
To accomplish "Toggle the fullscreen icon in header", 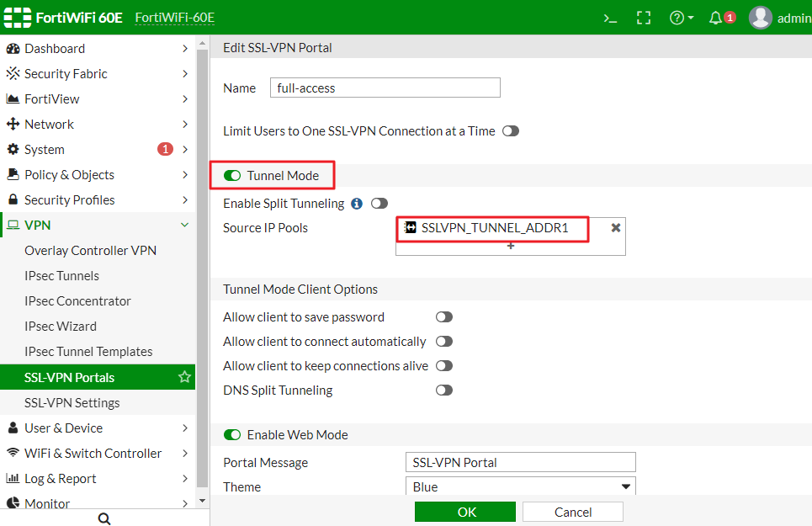I will (644, 19).
